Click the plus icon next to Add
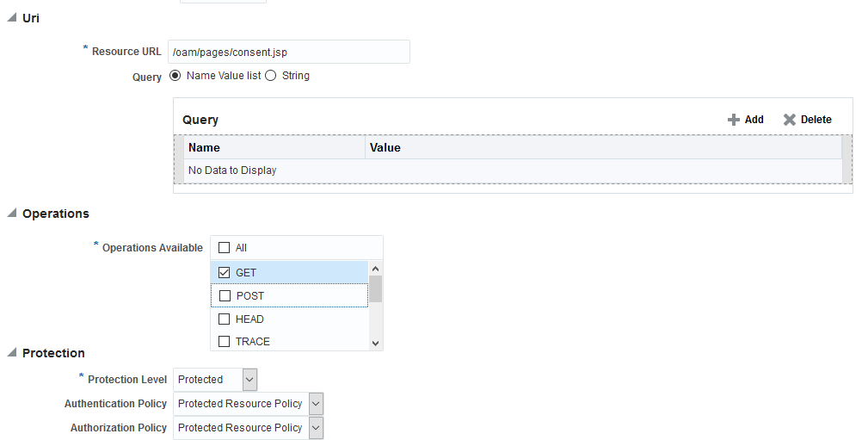Viewport: 868px width, 440px height. (x=734, y=120)
